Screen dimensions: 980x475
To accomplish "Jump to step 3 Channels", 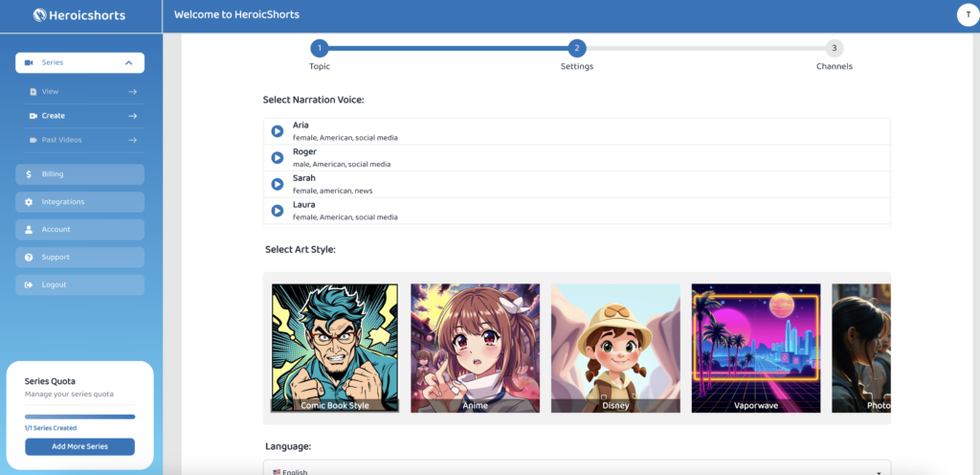I will [835, 48].
